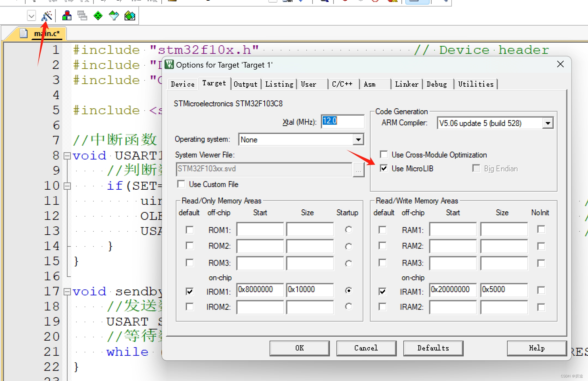
Task: Enable Use Cross-Module Optimization
Action: 383,154
